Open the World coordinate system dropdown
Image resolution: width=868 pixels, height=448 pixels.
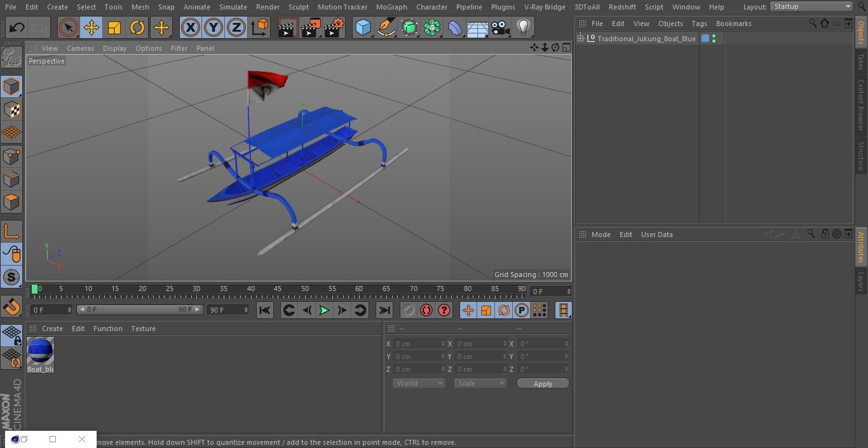point(419,383)
